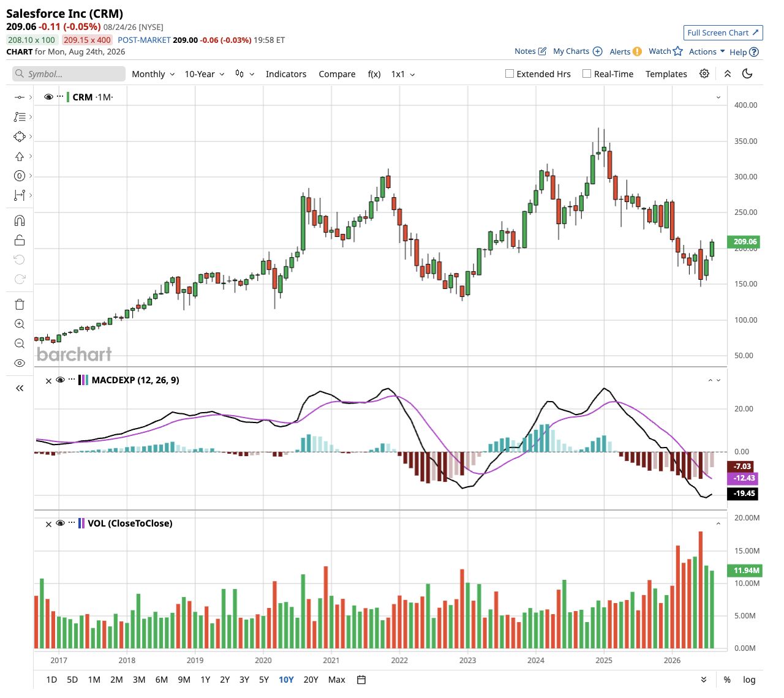Toggle visibility of the CRM price series
The image size is (784, 698).
(48, 97)
